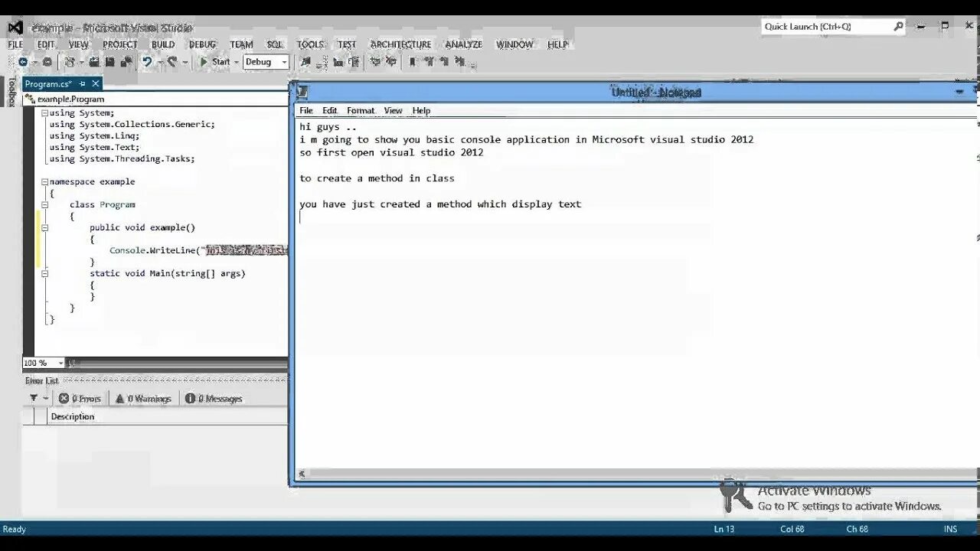
Task: Click the Description column header
Action: 73,416
